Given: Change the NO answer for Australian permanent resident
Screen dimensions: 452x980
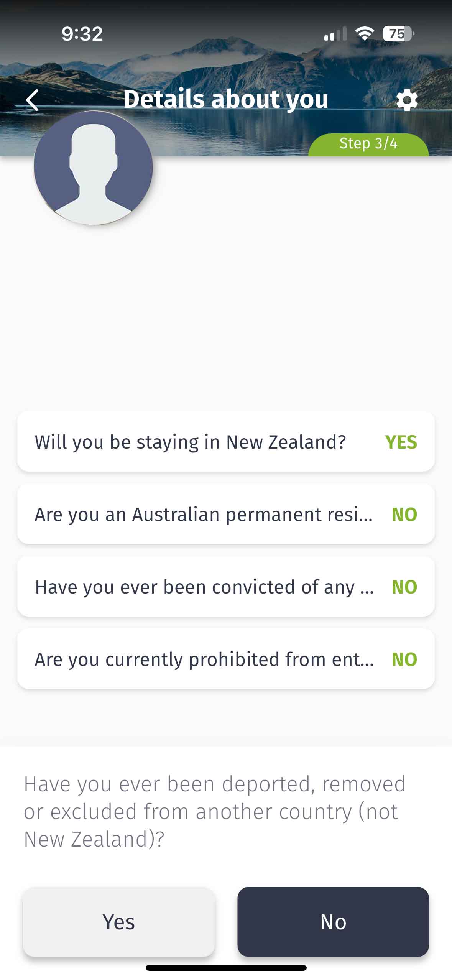Looking at the screenshot, I should coord(404,514).
